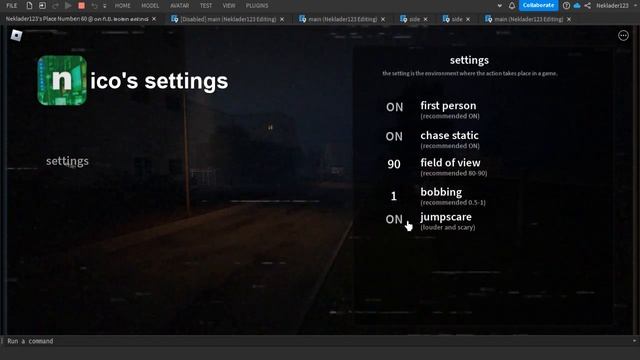Image resolution: width=640 pixels, height=360 pixels.
Task: Close the first side script tab
Action: [x=425, y=19]
